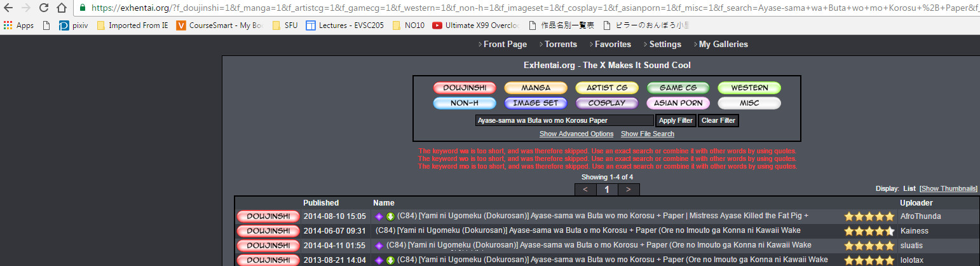The image size is (980, 266).
Task: Toggle the Manga category filter
Action: [536, 88]
